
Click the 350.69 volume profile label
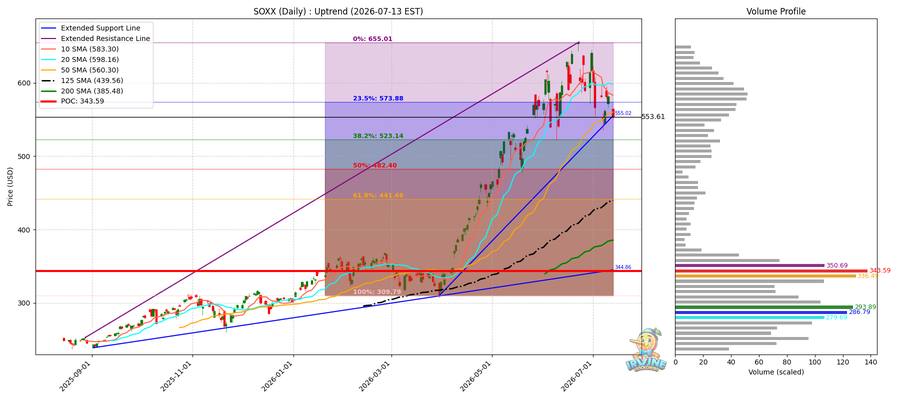click(837, 265)
